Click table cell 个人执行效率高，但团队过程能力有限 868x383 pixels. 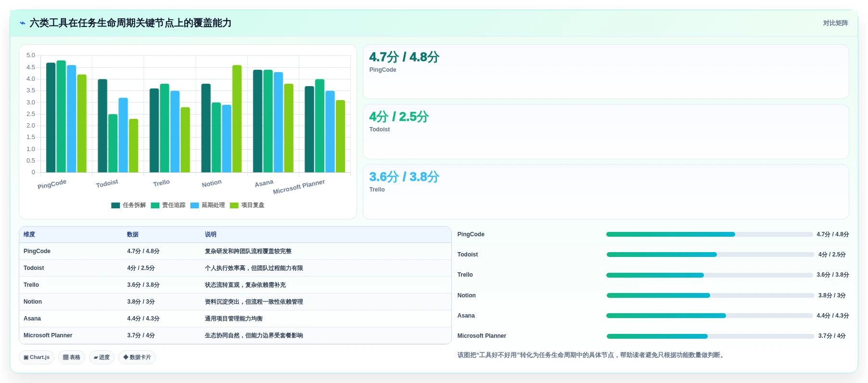pyautogui.click(x=254, y=268)
